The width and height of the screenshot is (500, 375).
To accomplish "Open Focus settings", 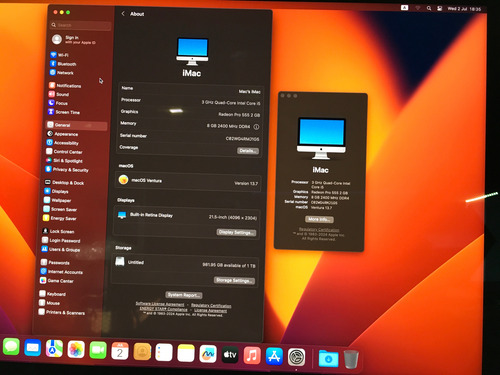I will click(x=58, y=103).
